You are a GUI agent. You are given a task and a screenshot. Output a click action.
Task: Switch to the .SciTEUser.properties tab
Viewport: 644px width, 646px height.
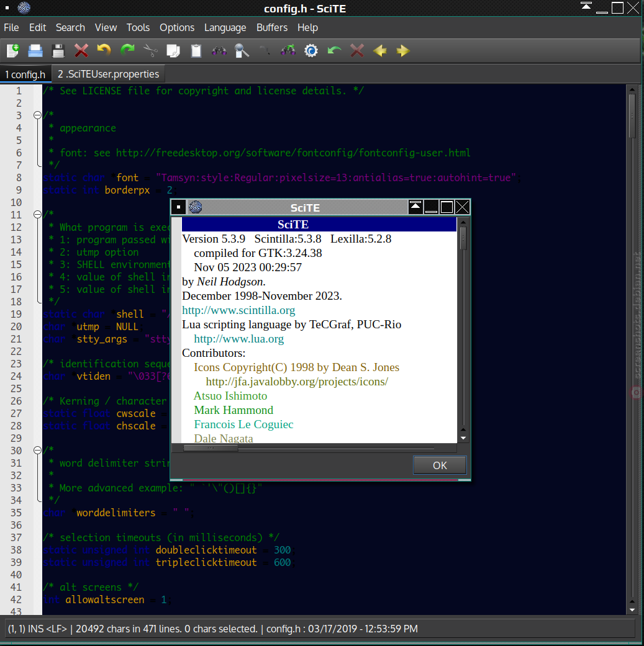pos(109,74)
